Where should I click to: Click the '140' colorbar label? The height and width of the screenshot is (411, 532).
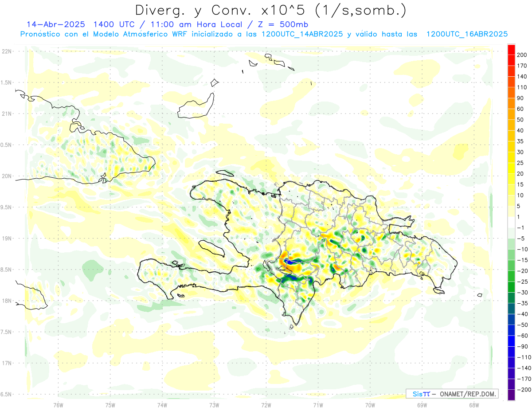pos(522,76)
